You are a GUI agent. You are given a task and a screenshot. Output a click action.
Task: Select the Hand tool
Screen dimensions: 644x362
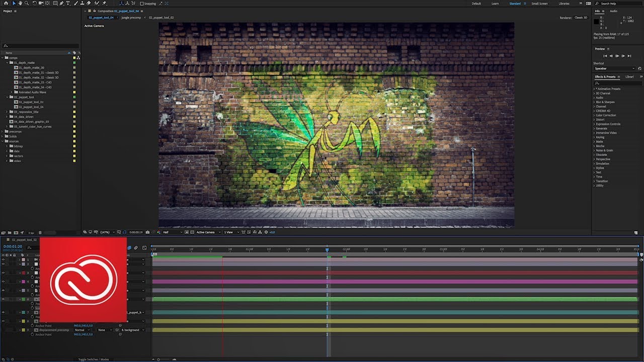click(x=20, y=3)
